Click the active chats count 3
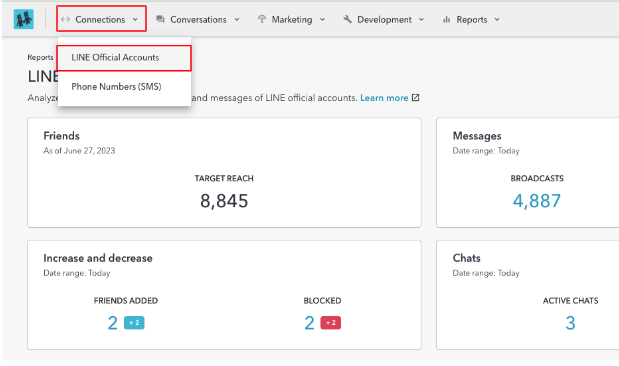This screenshot has height=366, width=619. pyautogui.click(x=570, y=323)
